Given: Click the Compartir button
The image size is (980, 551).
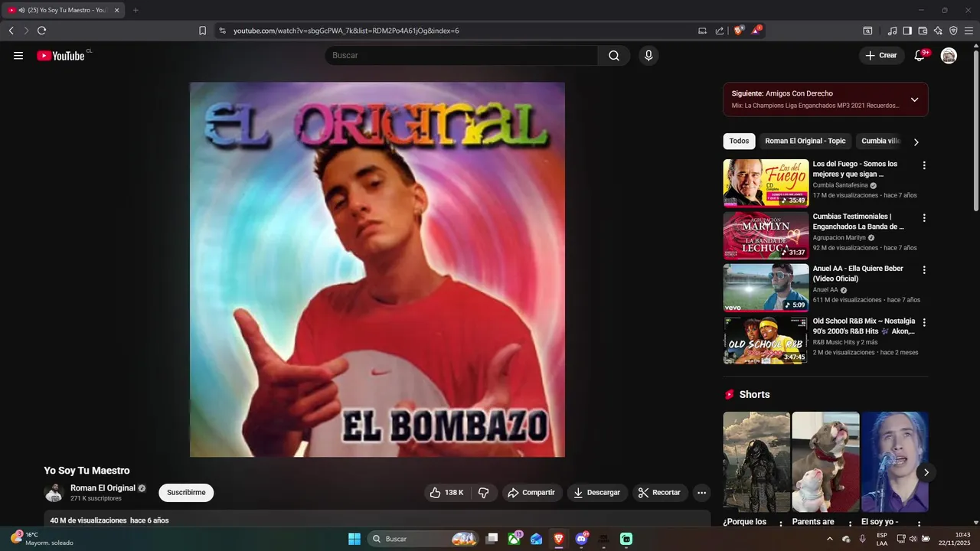Looking at the screenshot, I should [x=532, y=493].
